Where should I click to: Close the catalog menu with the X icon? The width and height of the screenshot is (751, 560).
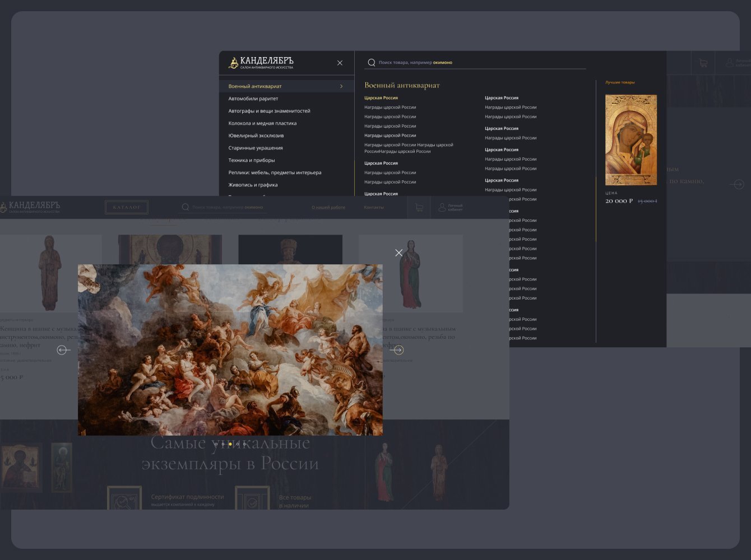coord(340,63)
